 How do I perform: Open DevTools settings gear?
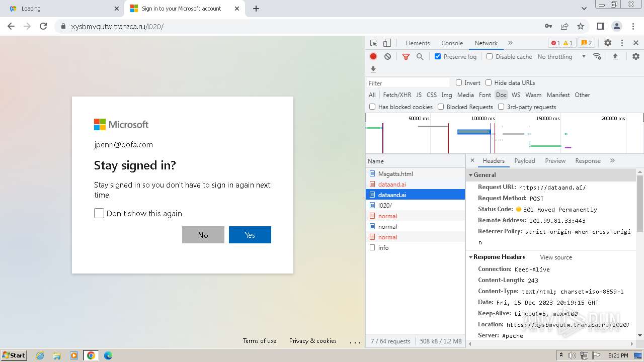608,43
